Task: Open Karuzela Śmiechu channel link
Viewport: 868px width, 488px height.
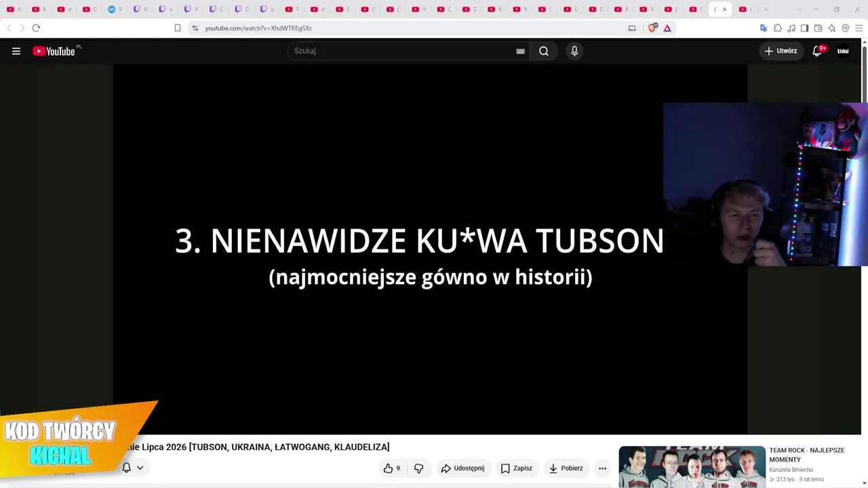Action: coord(791,470)
